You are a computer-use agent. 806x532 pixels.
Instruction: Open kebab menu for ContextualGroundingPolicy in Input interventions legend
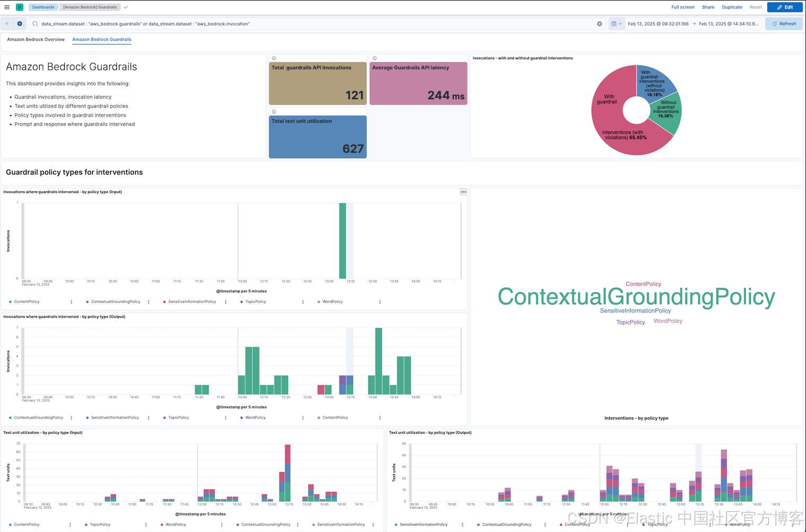149,302
